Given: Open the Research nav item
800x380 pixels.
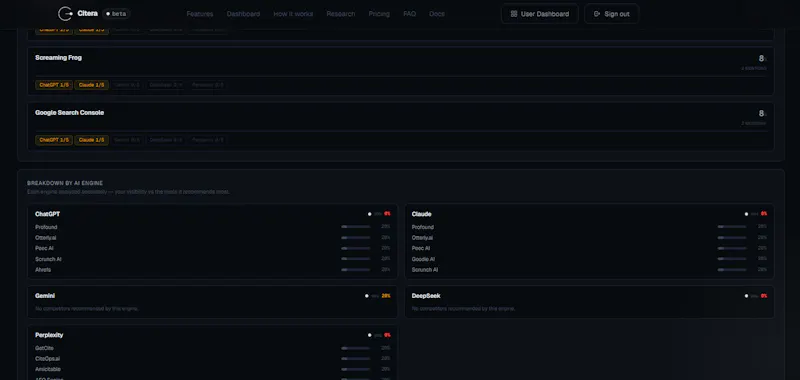Looking at the screenshot, I should [x=341, y=14].
